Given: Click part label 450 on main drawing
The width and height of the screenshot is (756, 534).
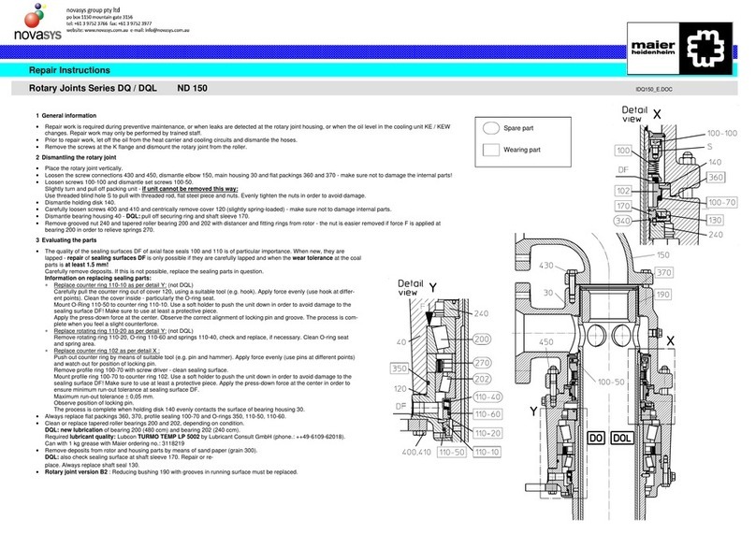Looking at the screenshot, I should tap(545, 342).
